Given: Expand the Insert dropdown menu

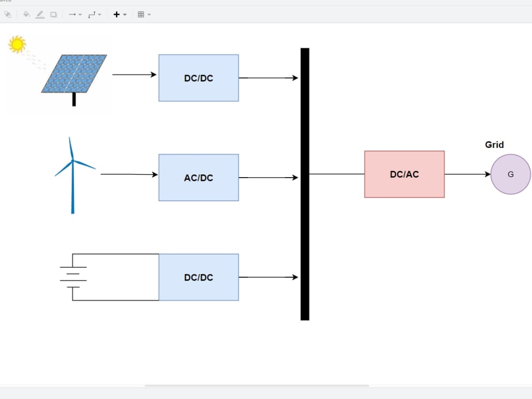Looking at the screenshot, I should click(x=123, y=14).
